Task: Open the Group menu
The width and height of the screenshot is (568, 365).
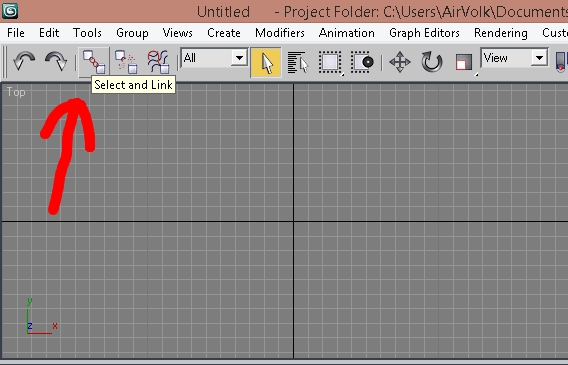Action: tap(132, 33)
